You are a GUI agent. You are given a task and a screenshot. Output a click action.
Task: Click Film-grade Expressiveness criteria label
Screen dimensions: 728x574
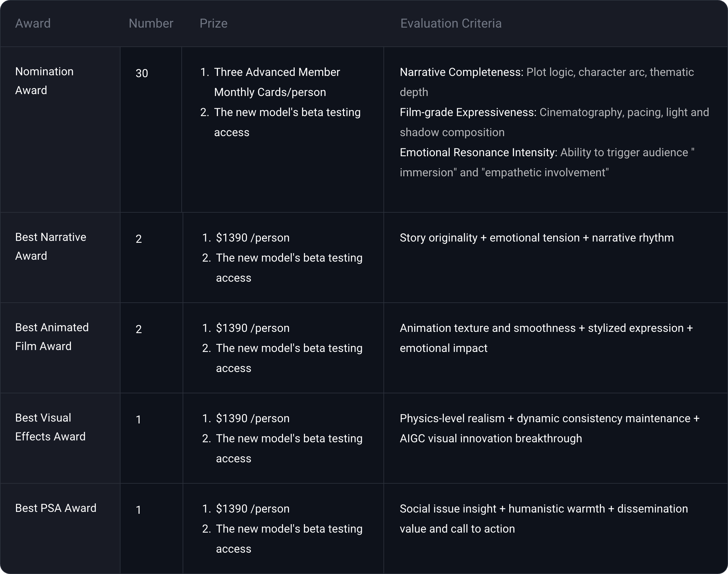pos(468,112)
